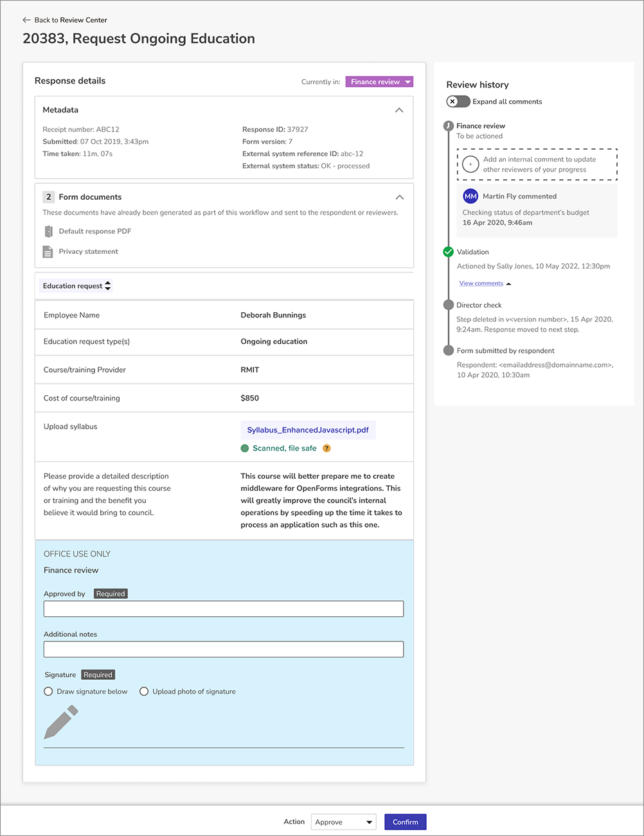
Task: Click the Ongoing education value
Action: (274, 342)
